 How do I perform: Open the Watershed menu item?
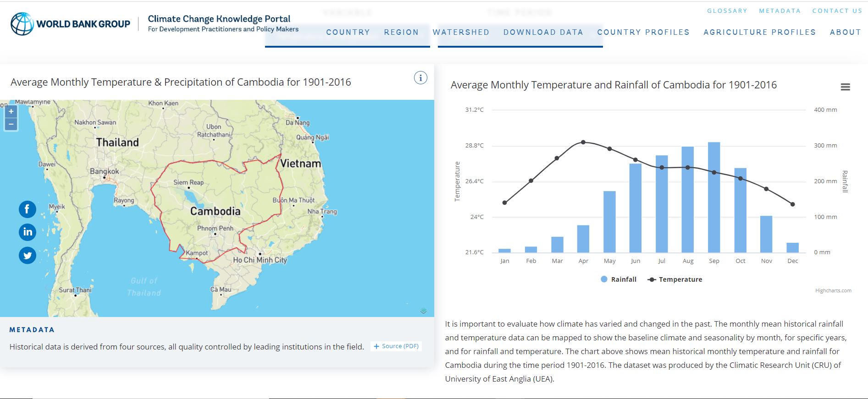click(x=461, y=32)
